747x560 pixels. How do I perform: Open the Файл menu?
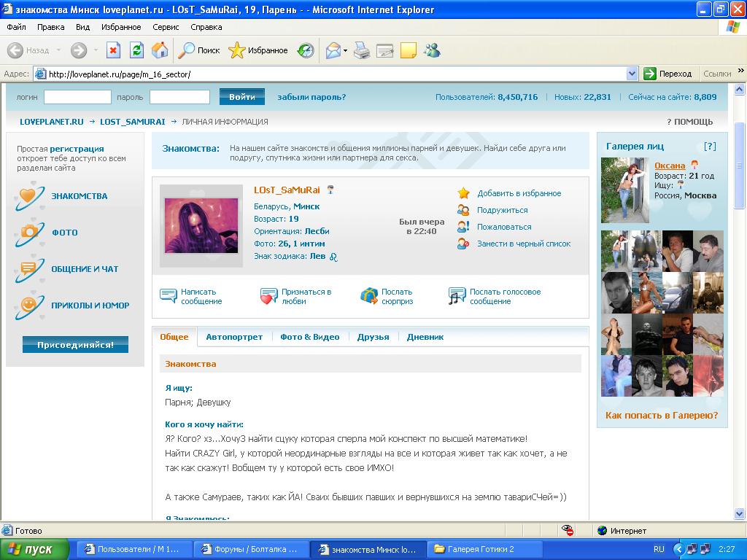pos(17,27)
